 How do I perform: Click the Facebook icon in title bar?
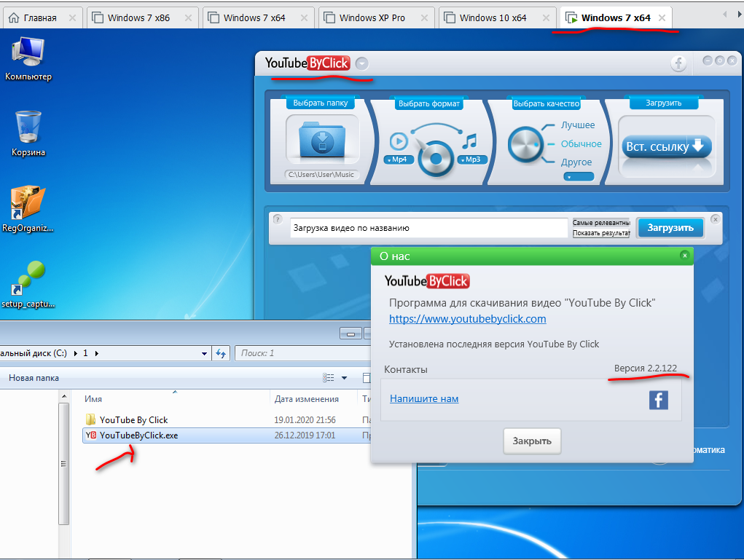point(678,63)
